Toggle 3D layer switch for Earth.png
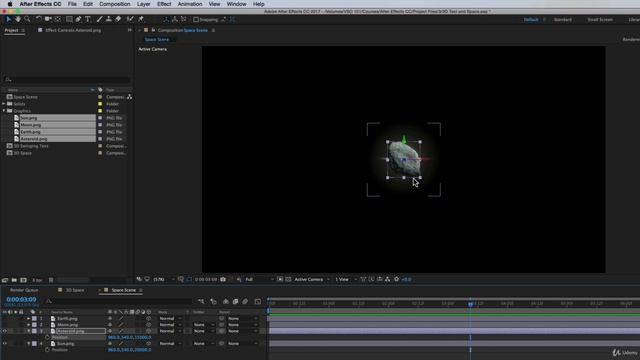 [149, 318]
